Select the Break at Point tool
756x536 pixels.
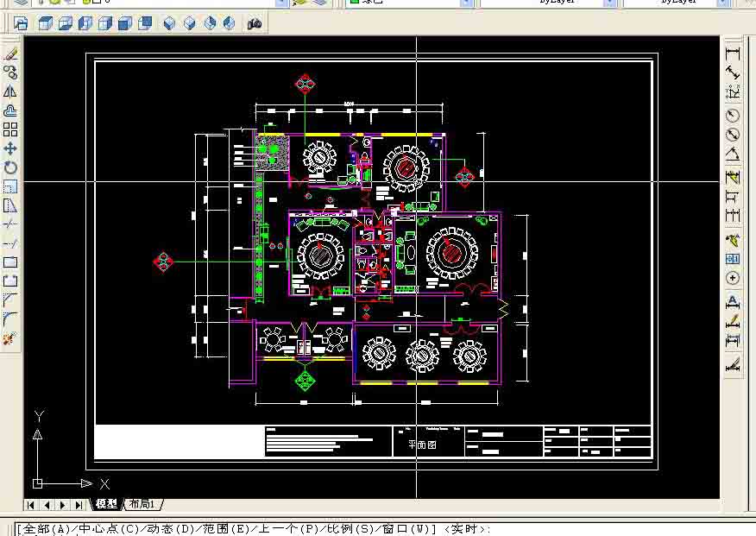tap(10, 262)
